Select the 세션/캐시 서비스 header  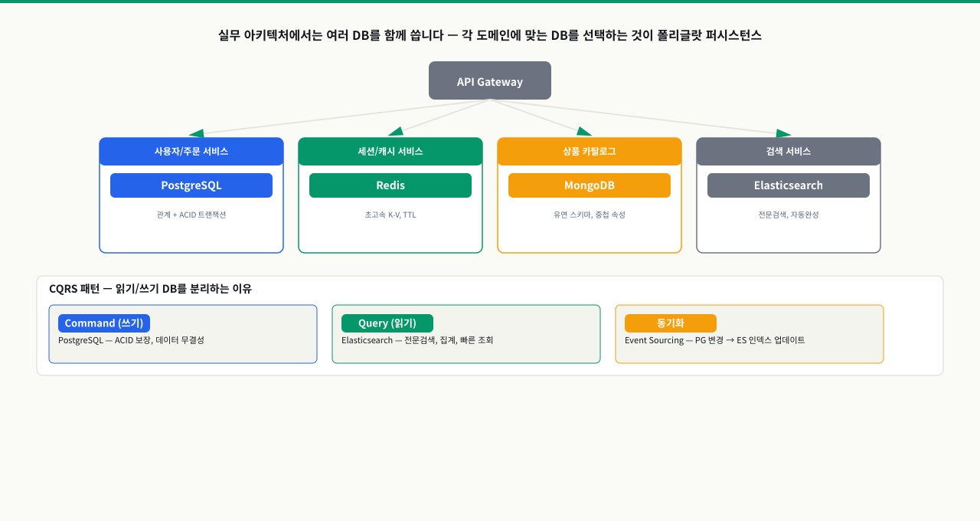click(x=390, y=152)
